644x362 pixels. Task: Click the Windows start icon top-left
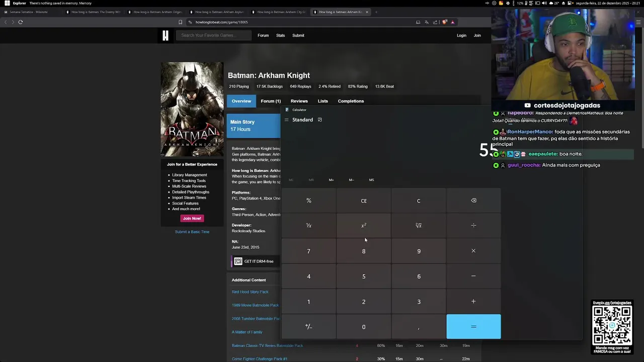point(7,3)
